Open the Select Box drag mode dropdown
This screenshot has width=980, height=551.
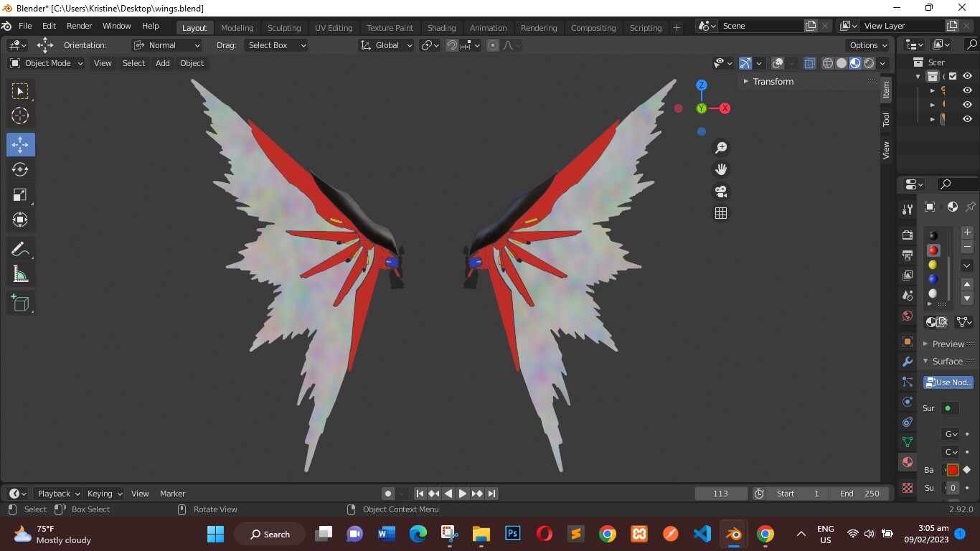pos(276,45)
